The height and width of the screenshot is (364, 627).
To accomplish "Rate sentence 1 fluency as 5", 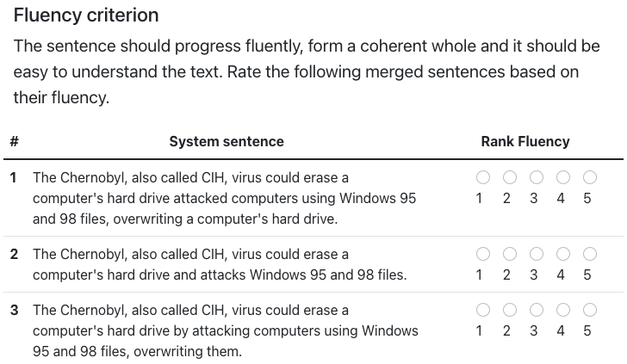I will coord(590,177).
